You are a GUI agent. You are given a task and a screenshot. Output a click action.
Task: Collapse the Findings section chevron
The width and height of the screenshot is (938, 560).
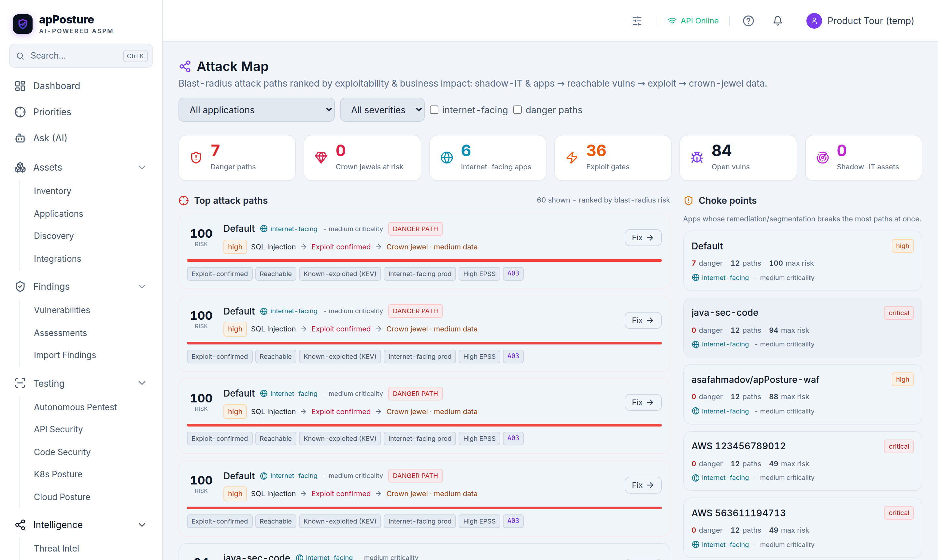[x=142, y=287]
